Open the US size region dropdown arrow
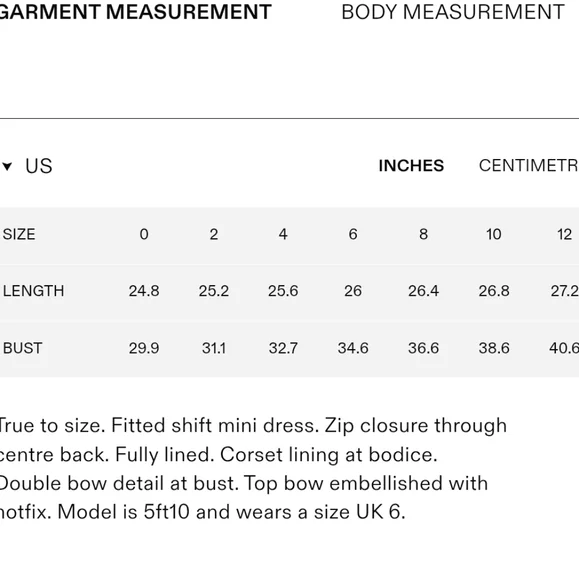The height and width of the screenshot is (580, 579). click(x=7, y=166)
